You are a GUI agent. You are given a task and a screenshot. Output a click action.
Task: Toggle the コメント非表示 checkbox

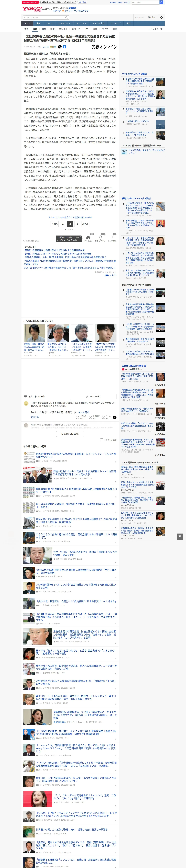(102, 440)
